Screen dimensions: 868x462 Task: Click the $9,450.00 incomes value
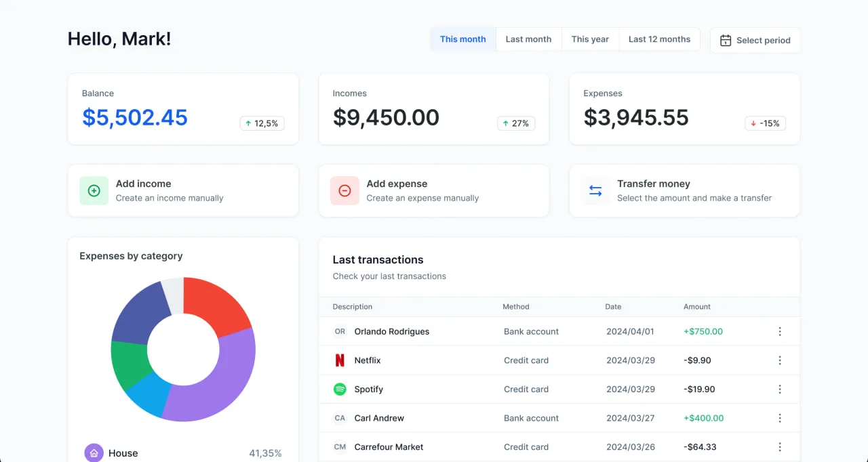point(386,117)
